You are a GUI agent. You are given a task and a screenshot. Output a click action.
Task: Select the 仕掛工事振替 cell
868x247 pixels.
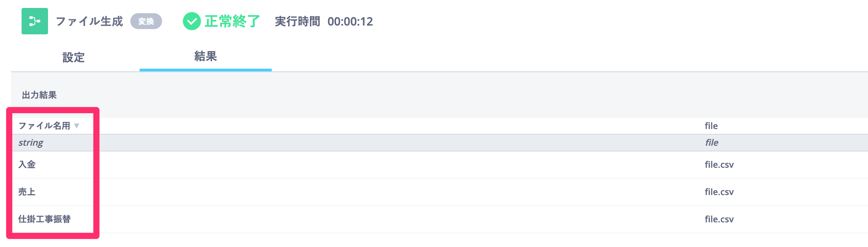click(44, 219)
